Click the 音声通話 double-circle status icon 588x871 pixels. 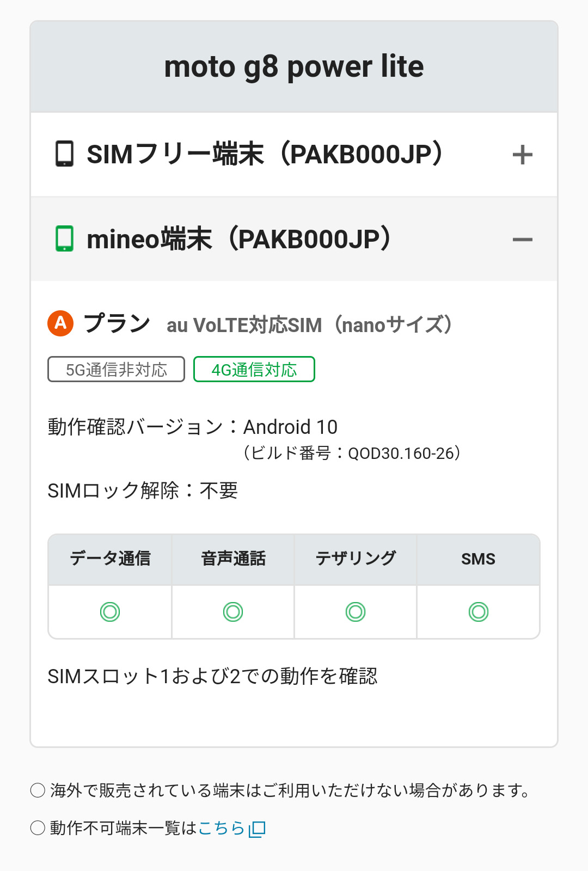point(233,612)
